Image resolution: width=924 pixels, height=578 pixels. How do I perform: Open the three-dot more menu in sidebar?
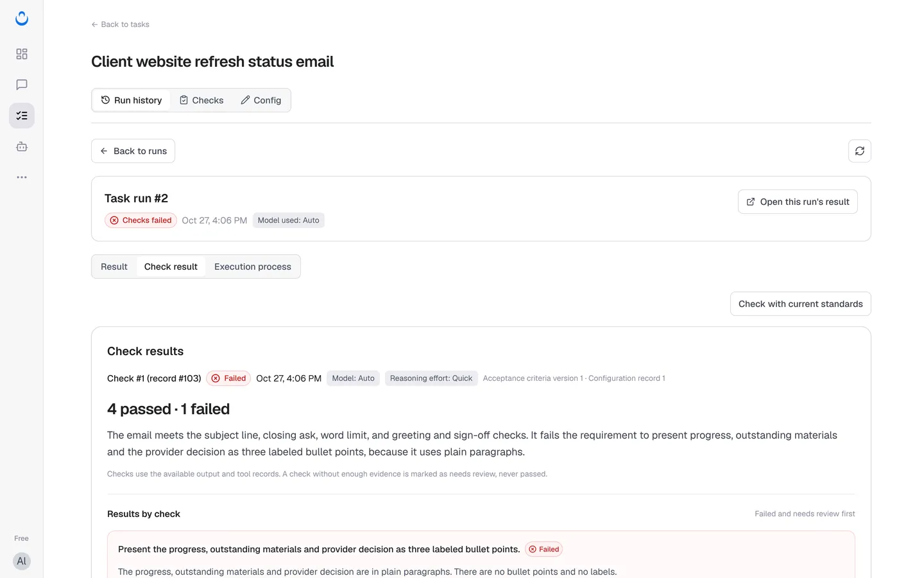click(22, 177)
